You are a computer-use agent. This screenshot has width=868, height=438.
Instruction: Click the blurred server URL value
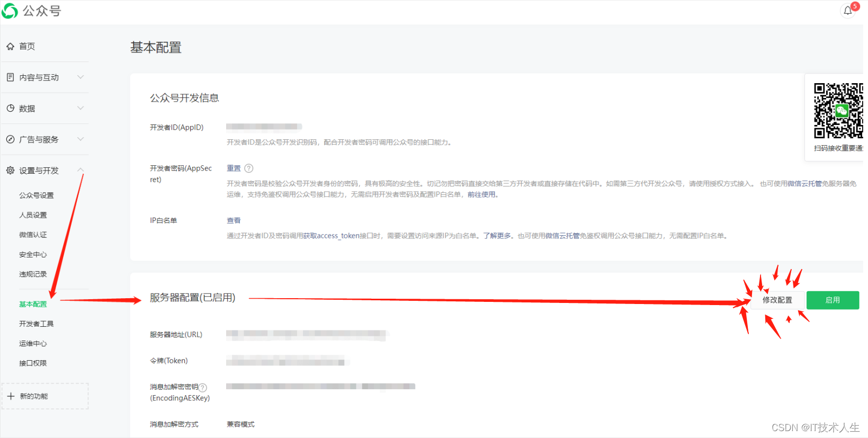(x=307, y=334)
